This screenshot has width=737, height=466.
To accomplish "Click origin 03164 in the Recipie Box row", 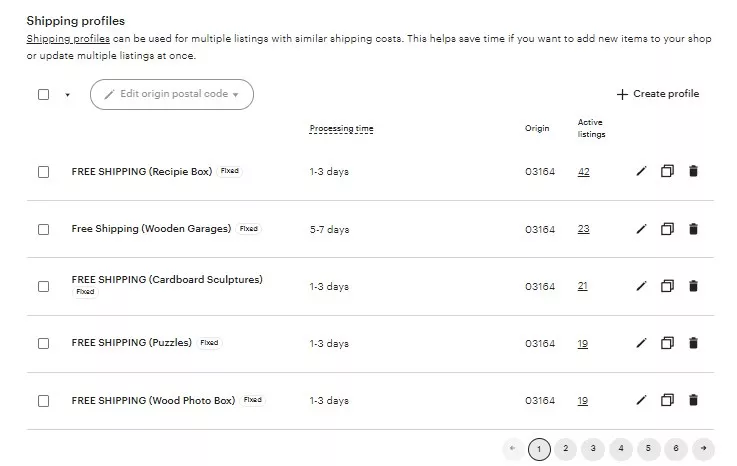I will click(x=540, y=172).
